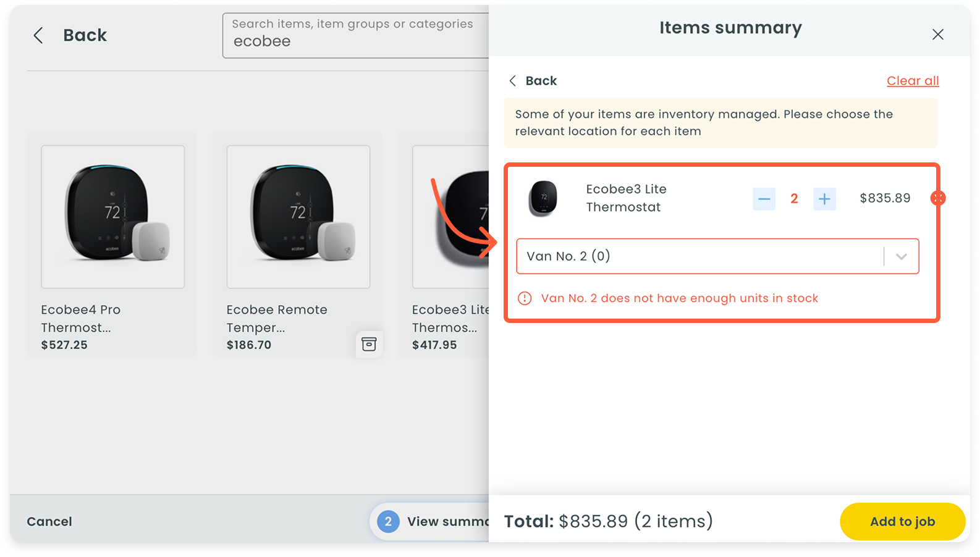Click the archive icon on Ecobee Remote card
Image resolution: width=980 pixels, height=557 pixels.
pos(369,344)
